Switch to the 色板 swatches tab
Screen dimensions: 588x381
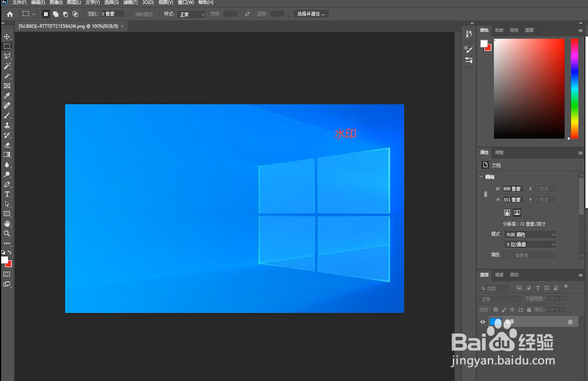[x=499, y=30]
